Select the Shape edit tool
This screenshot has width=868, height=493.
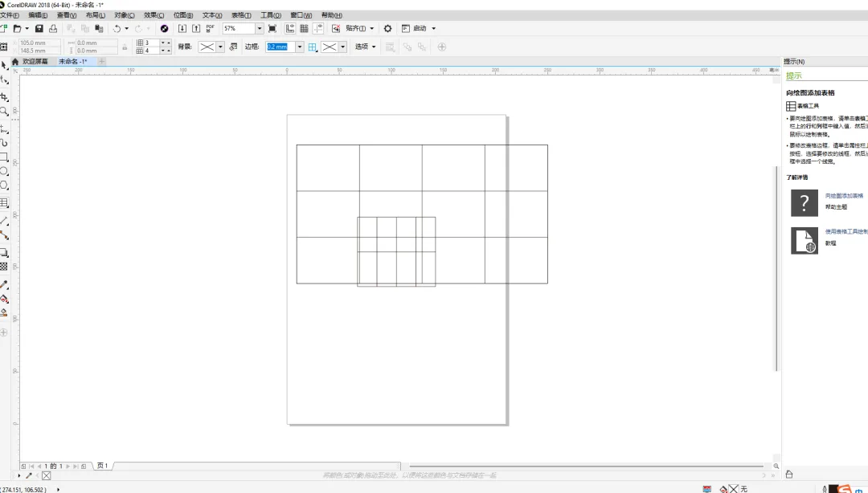coord(4,80)
